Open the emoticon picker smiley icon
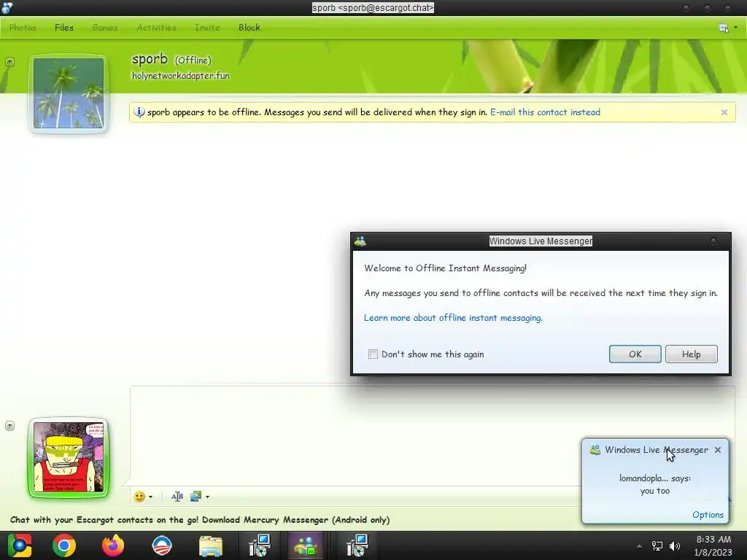The height and width of the screenshot is (560, 747). (x=139, y=497)
